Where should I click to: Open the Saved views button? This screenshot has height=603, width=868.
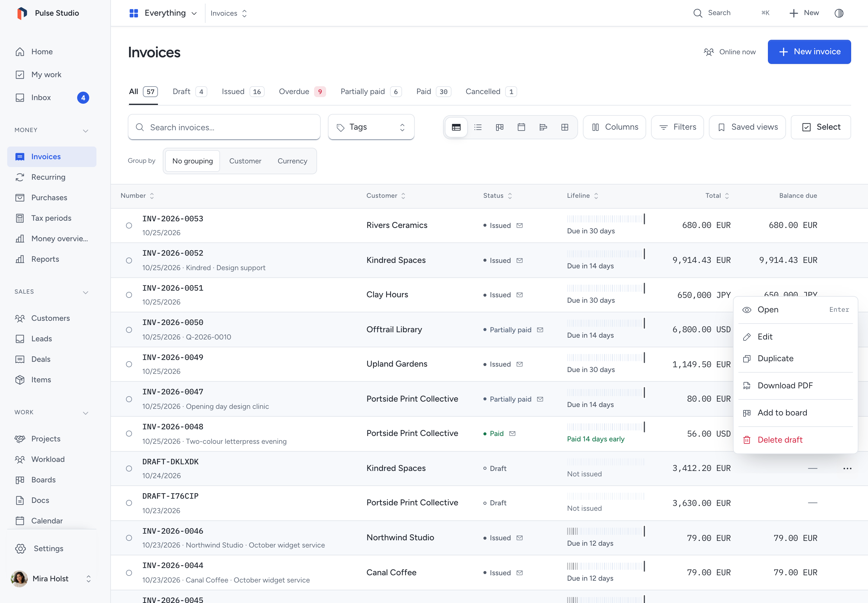coord(747,127)
